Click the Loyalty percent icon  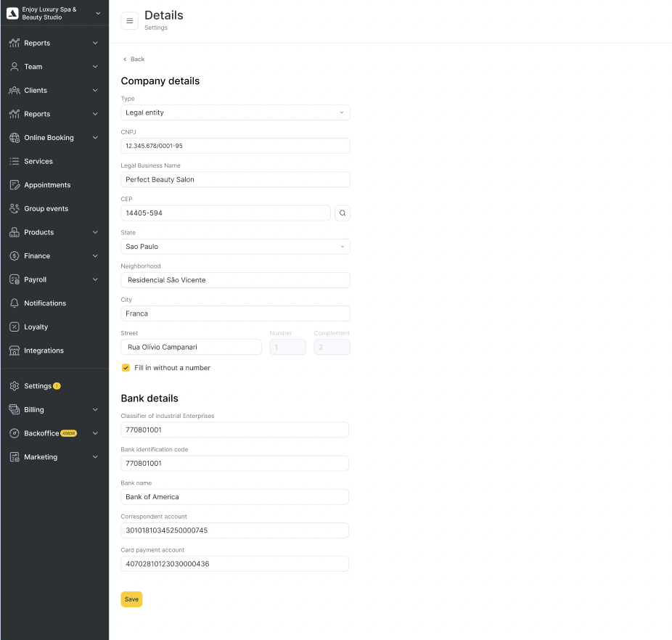14,327
